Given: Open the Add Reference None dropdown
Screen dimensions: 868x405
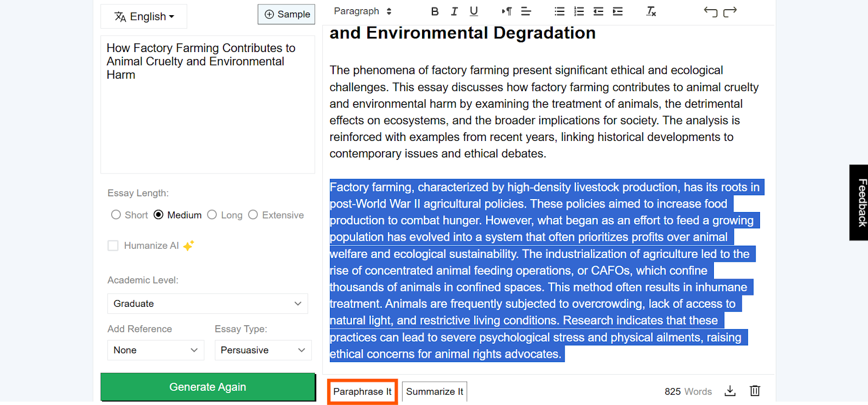Looking at the screenshot, I should tap(156, 350).
